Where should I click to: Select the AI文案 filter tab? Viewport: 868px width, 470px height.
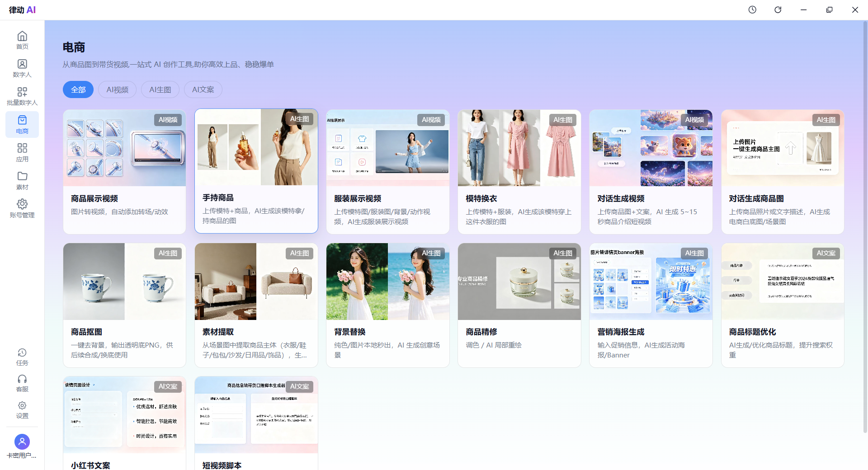click(203, 89)
